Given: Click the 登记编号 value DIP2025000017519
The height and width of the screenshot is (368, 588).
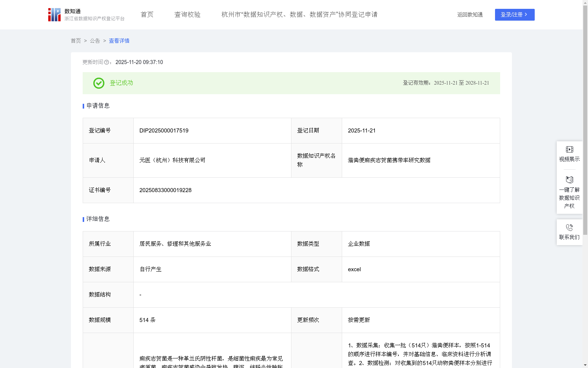Looking at the screenshot, I should (164, 130).
